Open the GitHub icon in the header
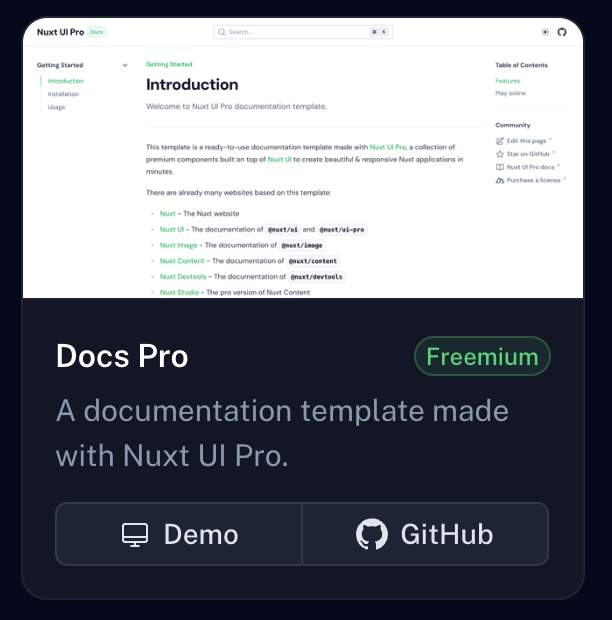Image resolution: width=612 pixels, height=620 pixels. tap(562, 32)
